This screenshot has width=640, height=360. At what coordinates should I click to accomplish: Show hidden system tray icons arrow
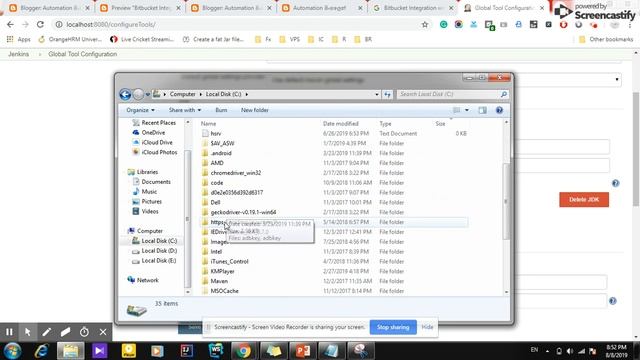pyautogui.click(x=547, y=351)
